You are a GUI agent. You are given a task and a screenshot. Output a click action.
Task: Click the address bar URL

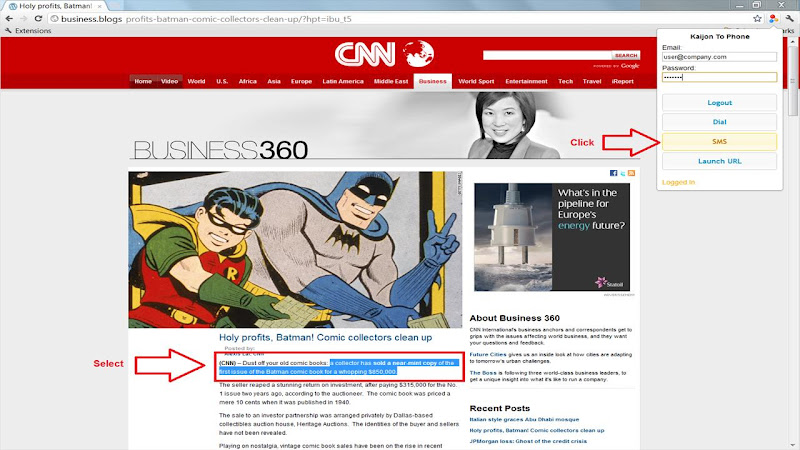(206, 19)
